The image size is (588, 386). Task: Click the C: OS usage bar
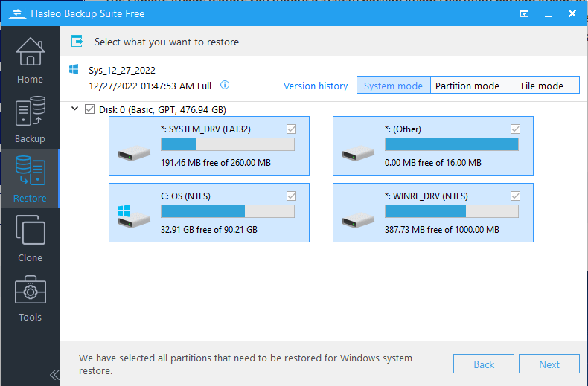227,211
